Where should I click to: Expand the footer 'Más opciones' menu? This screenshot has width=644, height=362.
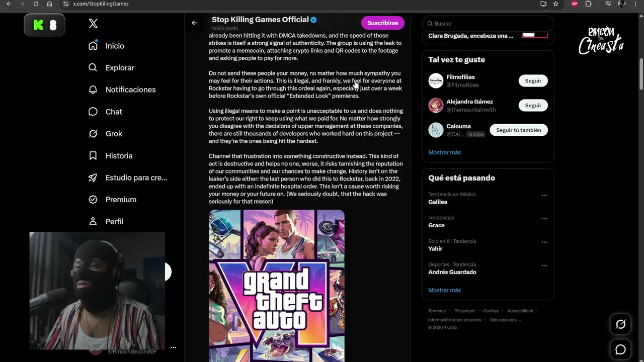[505, 320]
